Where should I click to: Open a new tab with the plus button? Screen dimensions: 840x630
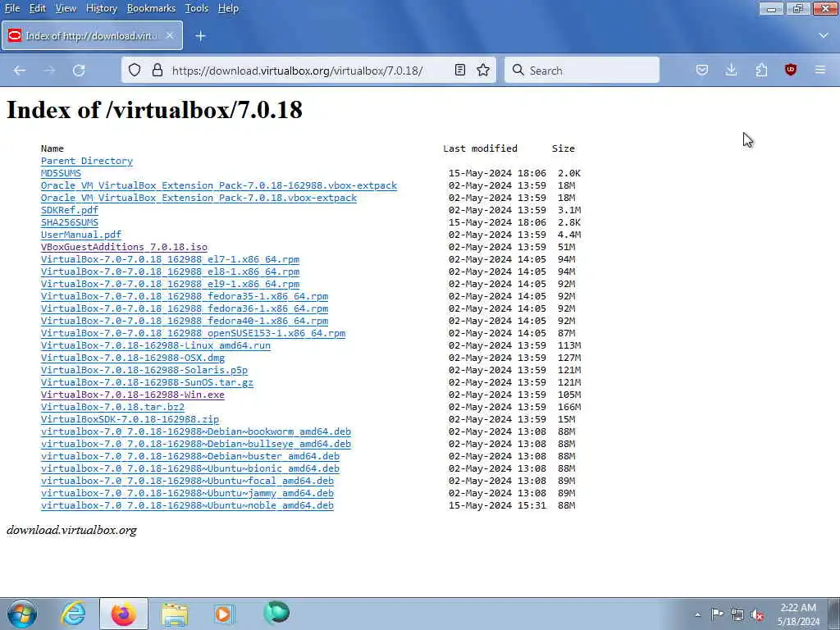point(200,36)
